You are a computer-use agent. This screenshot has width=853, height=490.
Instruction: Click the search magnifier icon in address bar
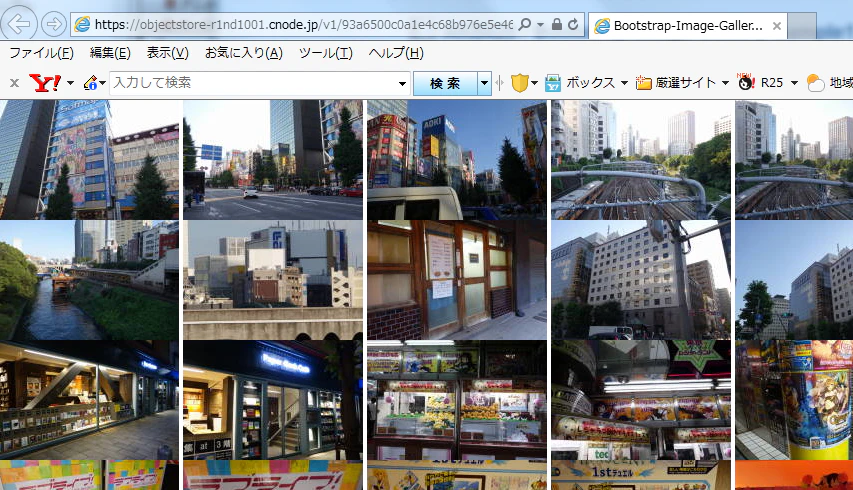(x=524, y=24)
